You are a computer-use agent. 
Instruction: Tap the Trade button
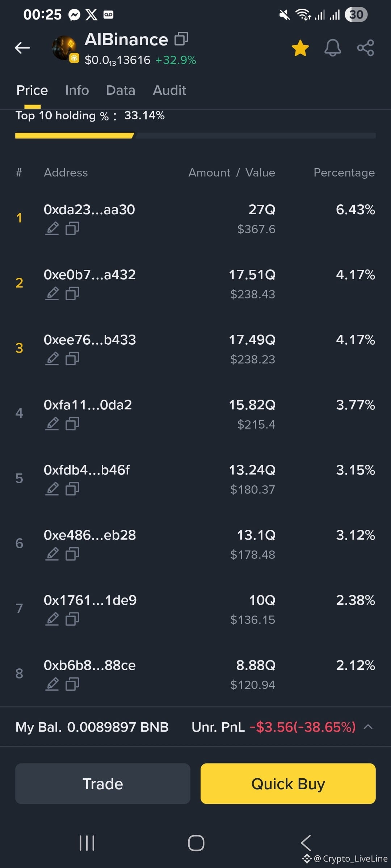(x=103, y=784)
